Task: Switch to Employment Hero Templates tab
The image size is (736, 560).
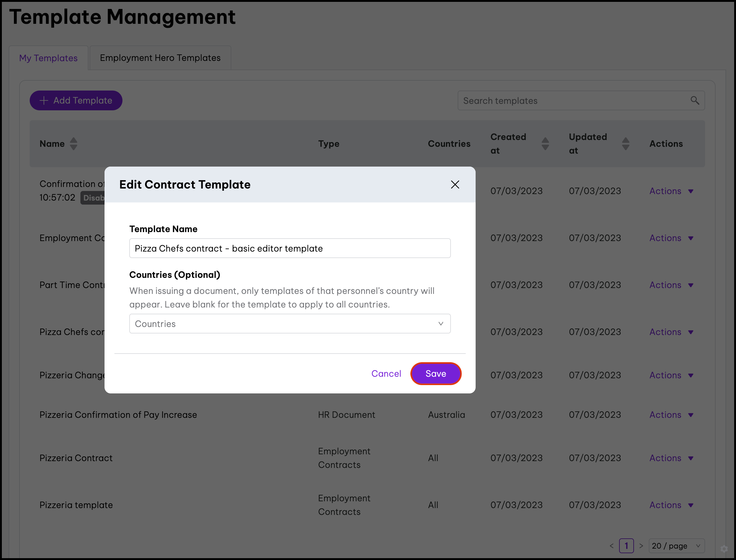Action: 160,58
